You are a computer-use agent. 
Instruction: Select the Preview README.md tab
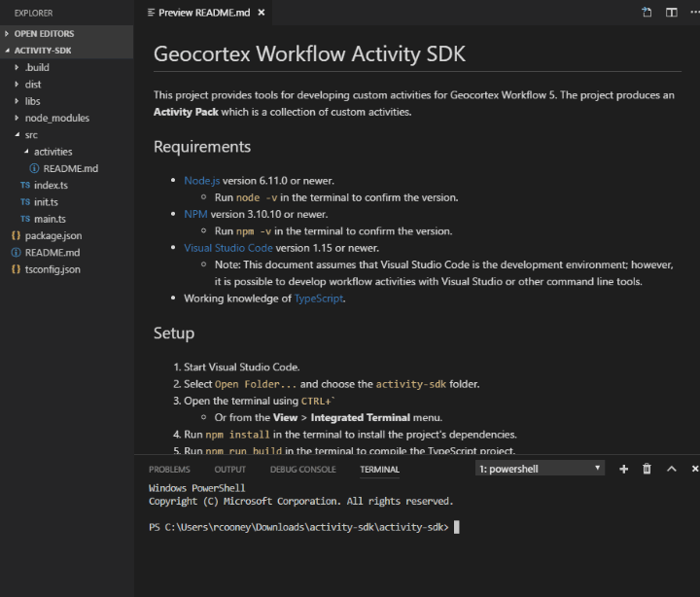coord(204,13)
